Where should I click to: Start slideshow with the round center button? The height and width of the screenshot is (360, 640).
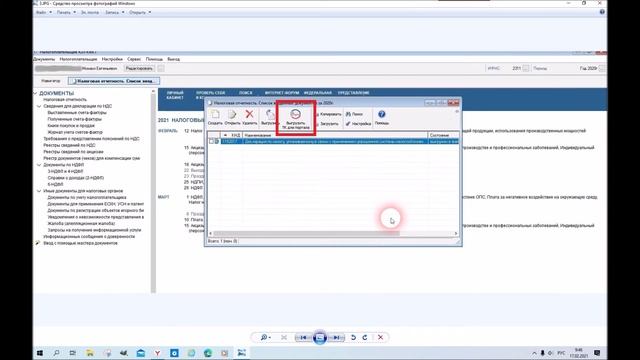[x=320, y=338]
